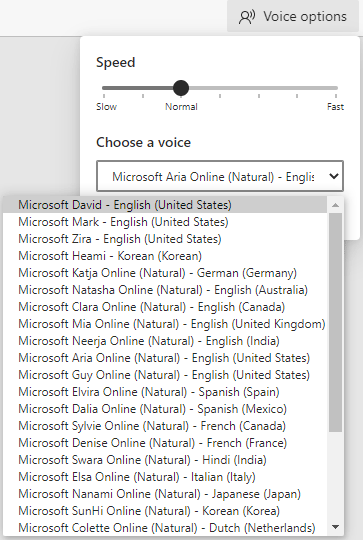Choose Microsoft Heami - Korean voice
The height and width of the screenshot is (540, 363).
pyautogui.click(x=165, y=256)
